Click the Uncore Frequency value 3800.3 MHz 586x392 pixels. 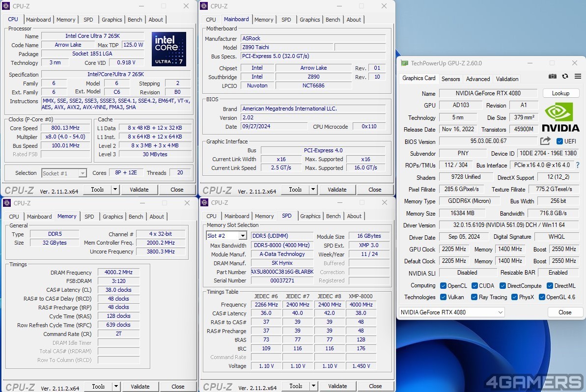[x=161, y=252]
